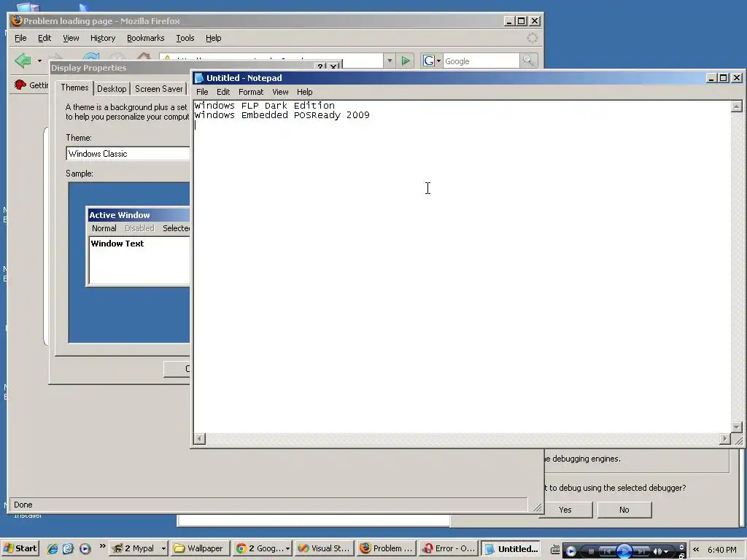Click the Windows Media Player toolbar logo icon
The width and height of the screenshot is (747, 560).
pyautogui.click(x=570, y=551)
